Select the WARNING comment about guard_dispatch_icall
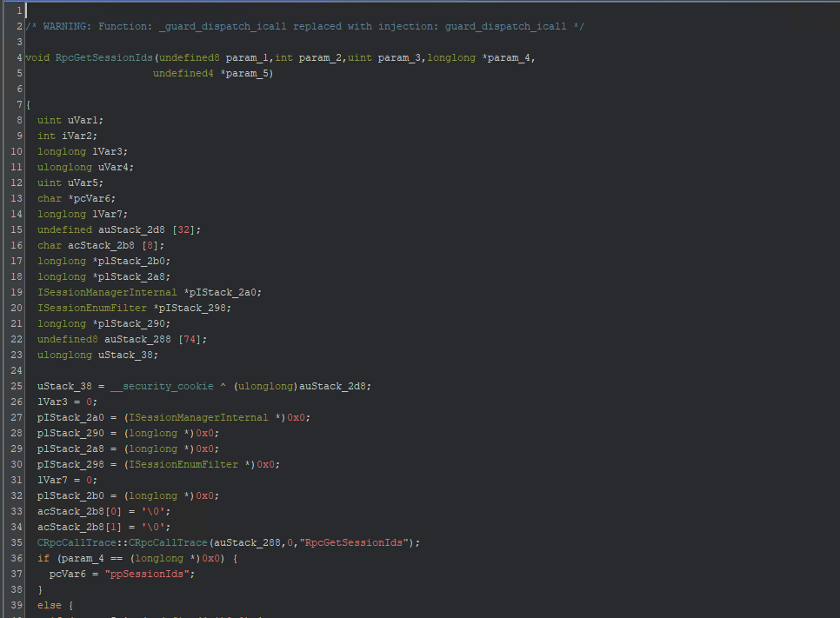The image size is (840, 618). coord(305,26)
